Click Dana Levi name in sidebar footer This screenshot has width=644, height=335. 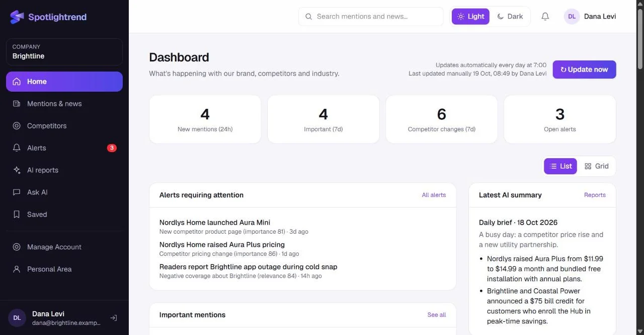(x=48, y=314)
